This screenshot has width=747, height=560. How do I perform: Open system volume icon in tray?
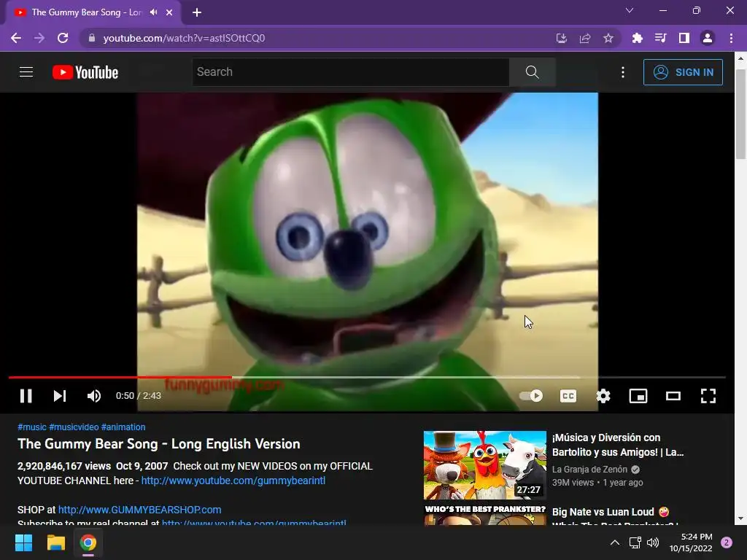pyautogui.click(x=653, y=542)
